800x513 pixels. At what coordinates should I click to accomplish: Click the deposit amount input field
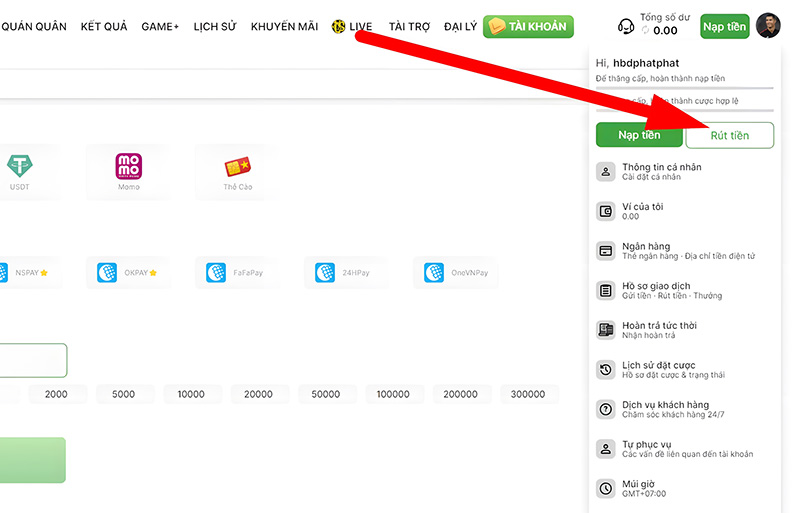tap(30, 360)
